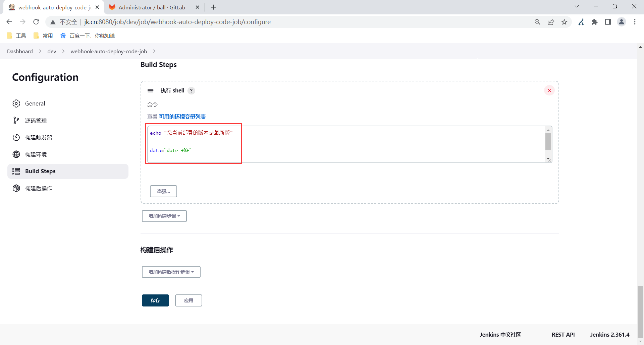Click the Jenkins 2.361.4 version link
The height and width of the screenshot is (345, 644).
(x=610, y=335)
